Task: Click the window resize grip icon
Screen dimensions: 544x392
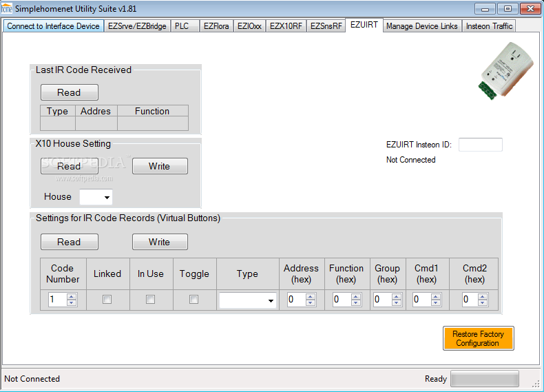Action: point(536,383)
